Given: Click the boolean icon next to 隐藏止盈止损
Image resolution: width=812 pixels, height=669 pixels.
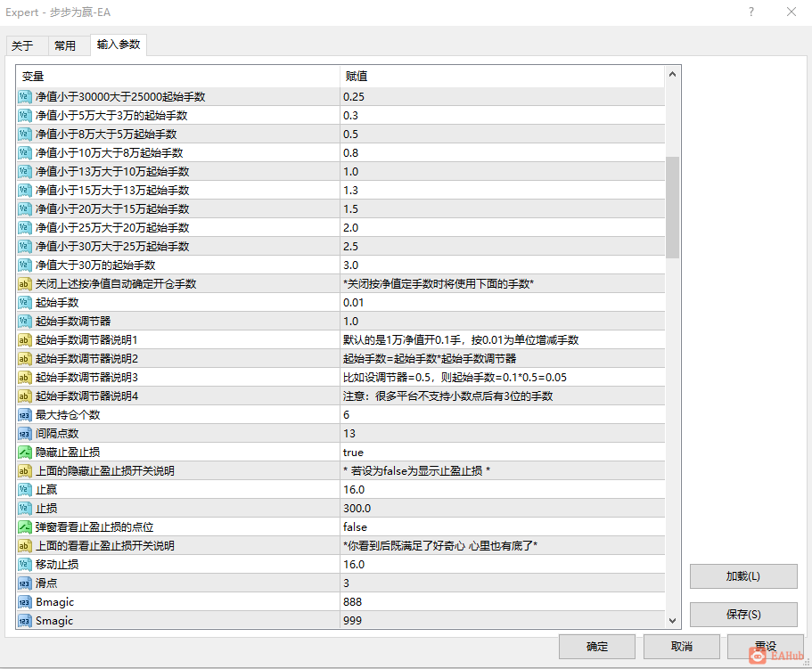Looking at the screenshot, I should [x=24, y=453].
